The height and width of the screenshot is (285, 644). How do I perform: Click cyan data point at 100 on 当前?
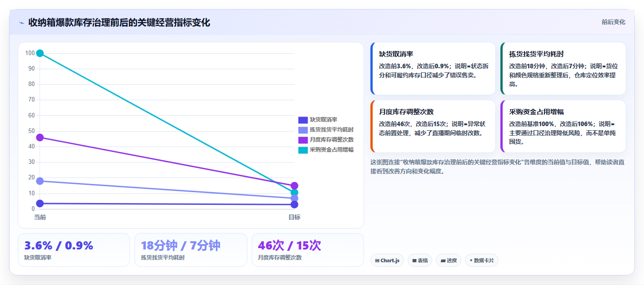40,53
